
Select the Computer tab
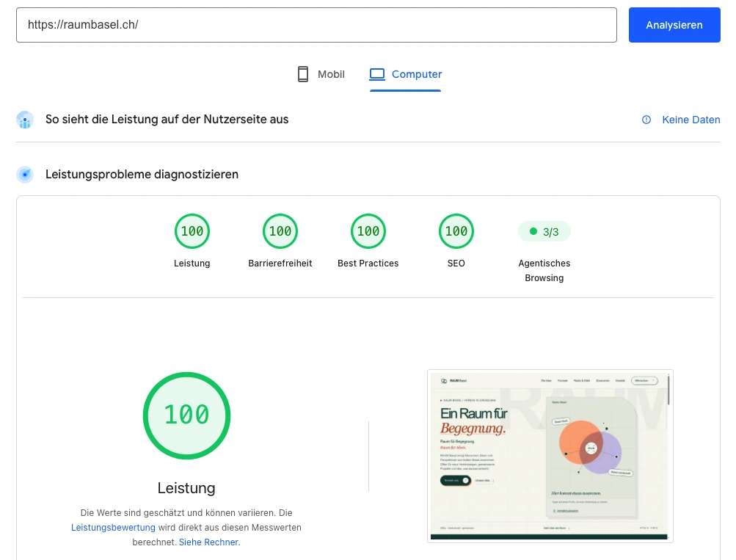pos(406,74)
